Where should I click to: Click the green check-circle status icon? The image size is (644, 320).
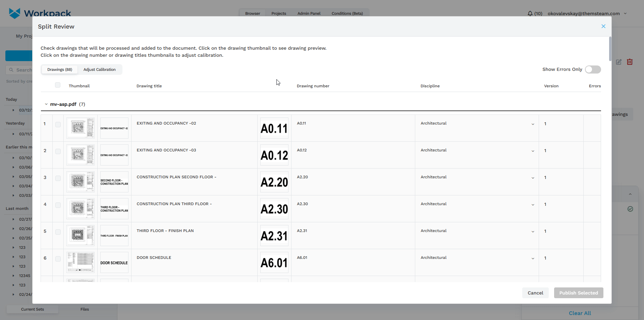630,209
